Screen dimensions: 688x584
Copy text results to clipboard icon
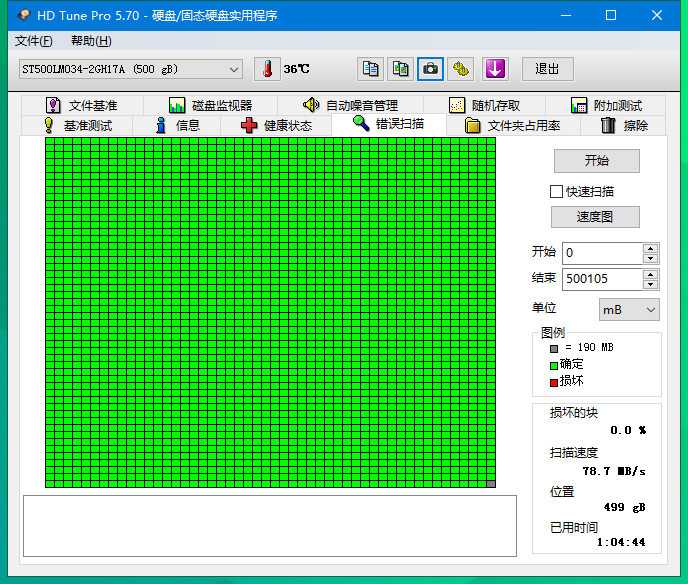click(370, 69)
